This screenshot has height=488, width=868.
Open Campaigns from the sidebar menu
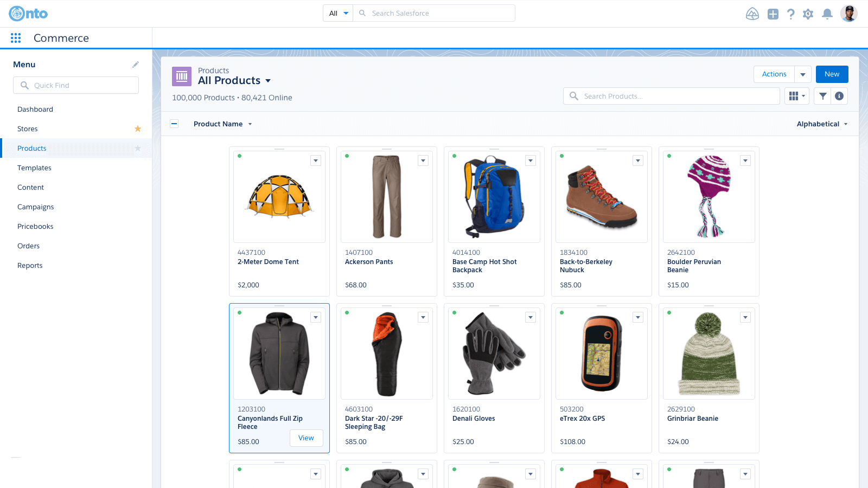tap(36, 207)
